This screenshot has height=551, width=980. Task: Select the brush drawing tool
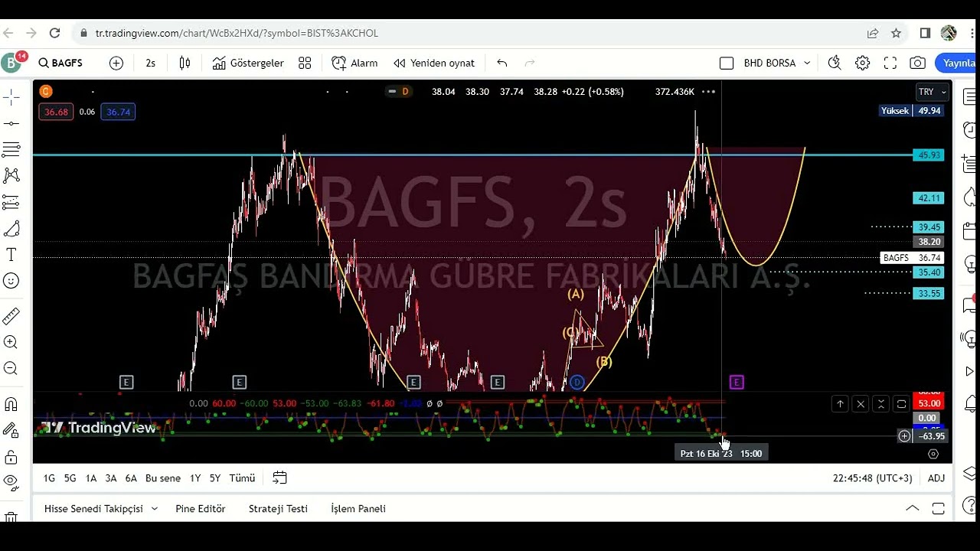tap(11, 229)
